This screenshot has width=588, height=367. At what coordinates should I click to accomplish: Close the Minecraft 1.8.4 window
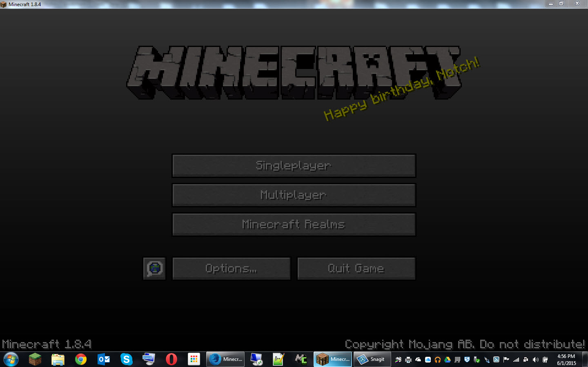(577, 4)
